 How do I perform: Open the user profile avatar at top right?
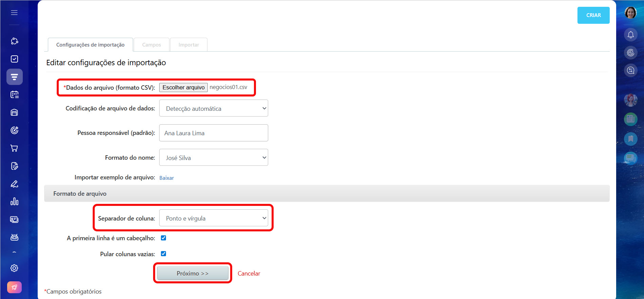[x=630, y=13]
